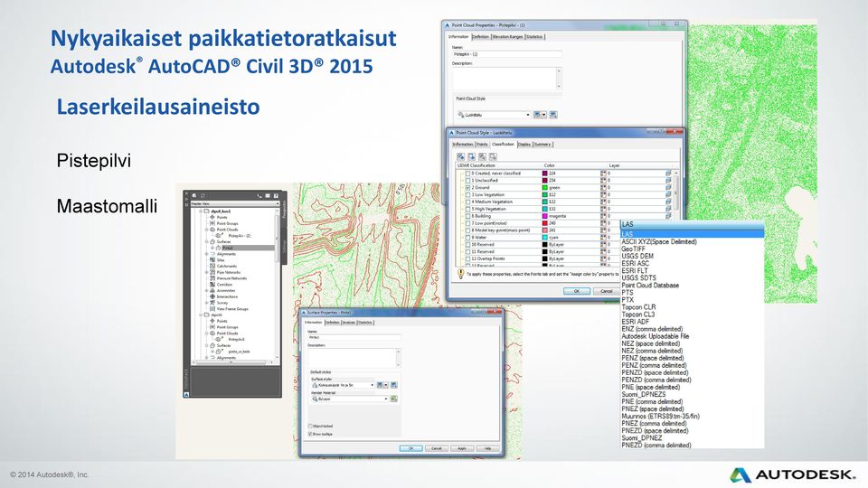Click the Intersections icon in the tree
This screenshot has height=488, width=868.
(212, 296)
